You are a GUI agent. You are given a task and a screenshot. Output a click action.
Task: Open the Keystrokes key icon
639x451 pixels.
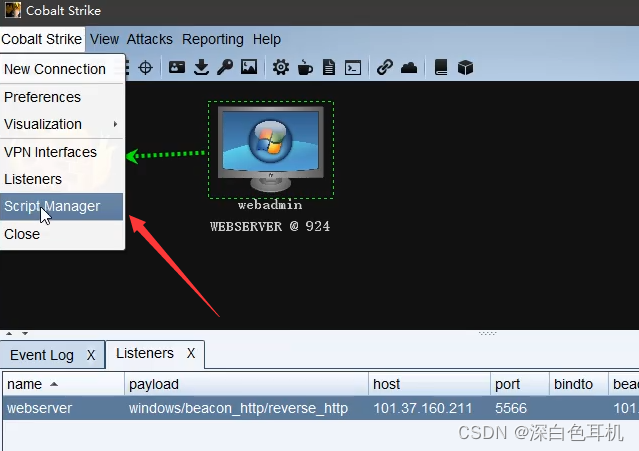click(x=225, y=67)
